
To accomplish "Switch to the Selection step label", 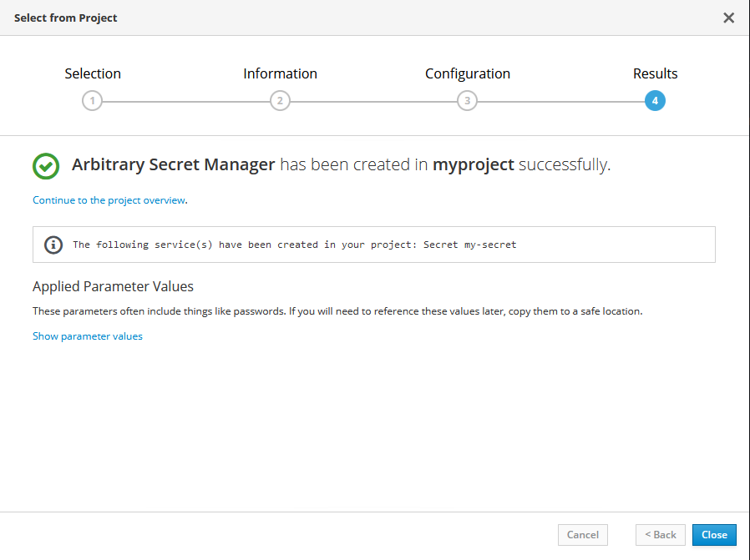I will point(93,73).
